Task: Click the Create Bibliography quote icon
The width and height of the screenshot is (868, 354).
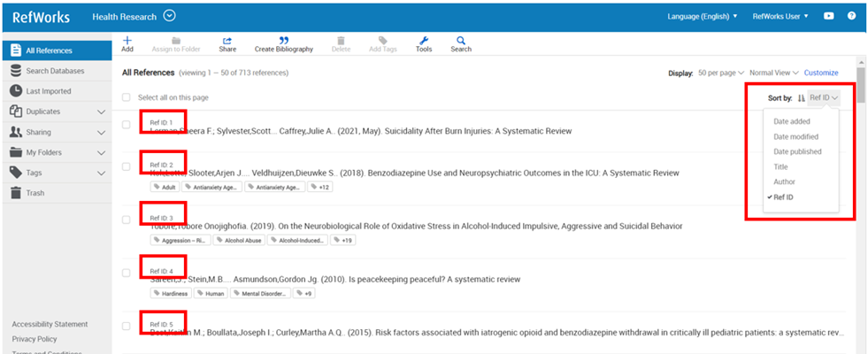Action: (x=284, y=41)
